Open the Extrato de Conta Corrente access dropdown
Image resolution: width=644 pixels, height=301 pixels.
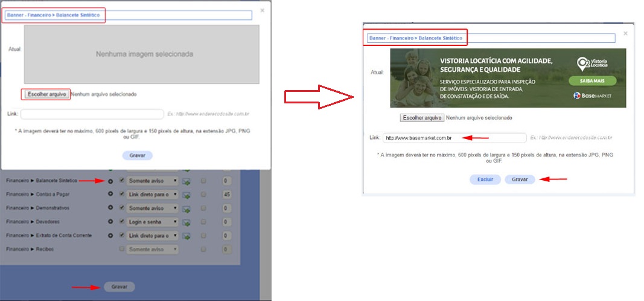(x=152, y=235)
